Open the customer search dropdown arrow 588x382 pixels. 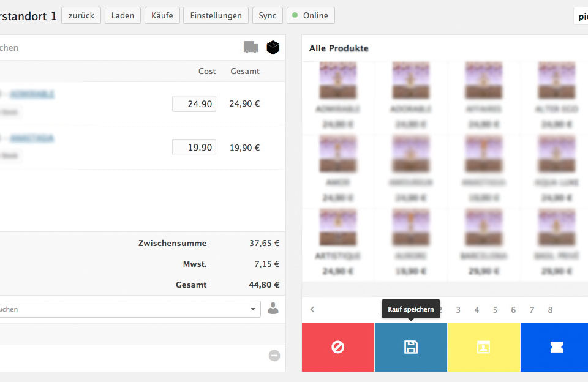[252, 309]
